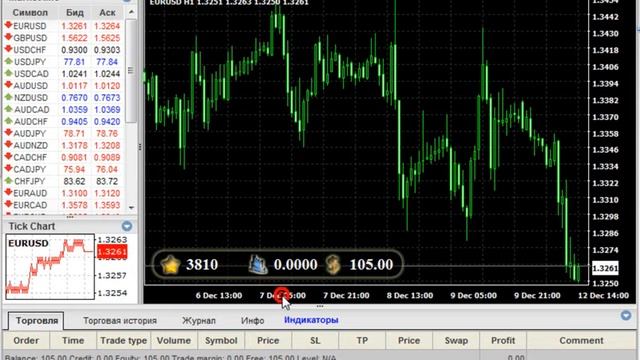Click the blue sneaker icon beside 0.0000
This screenshot has width=640, height=360.
258,264
